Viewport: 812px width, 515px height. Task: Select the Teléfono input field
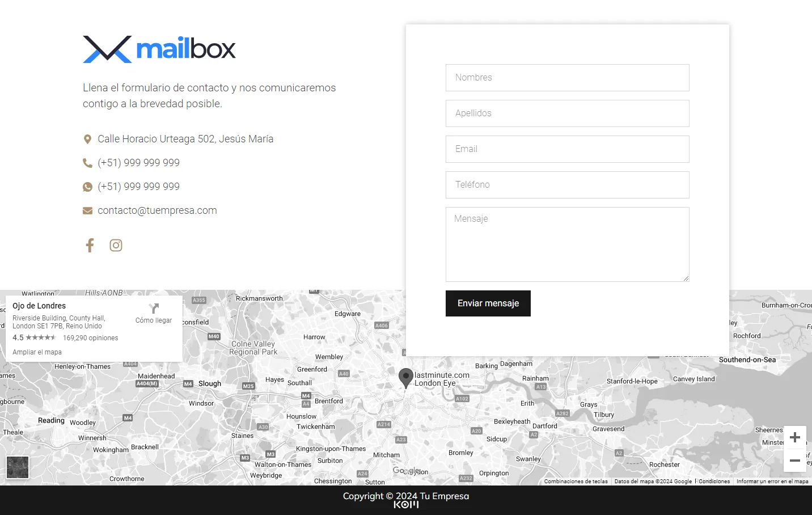click(x=567, y=185)
